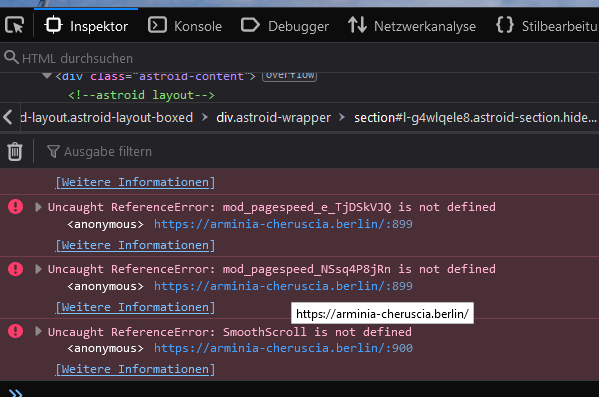The image size is (599, 397).
Task: Switch to the Konsole tab
Action: [x=185, y=26]
